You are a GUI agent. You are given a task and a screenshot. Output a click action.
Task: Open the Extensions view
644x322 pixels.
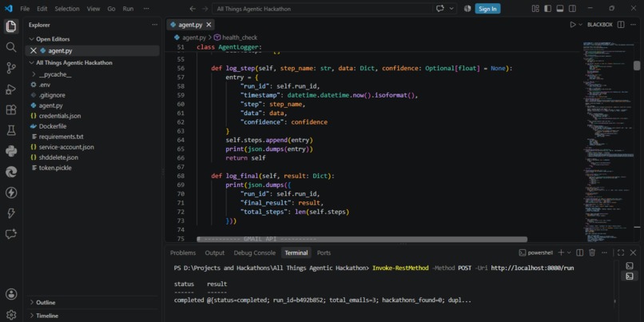pyautogui.click(x=11, y=109)
